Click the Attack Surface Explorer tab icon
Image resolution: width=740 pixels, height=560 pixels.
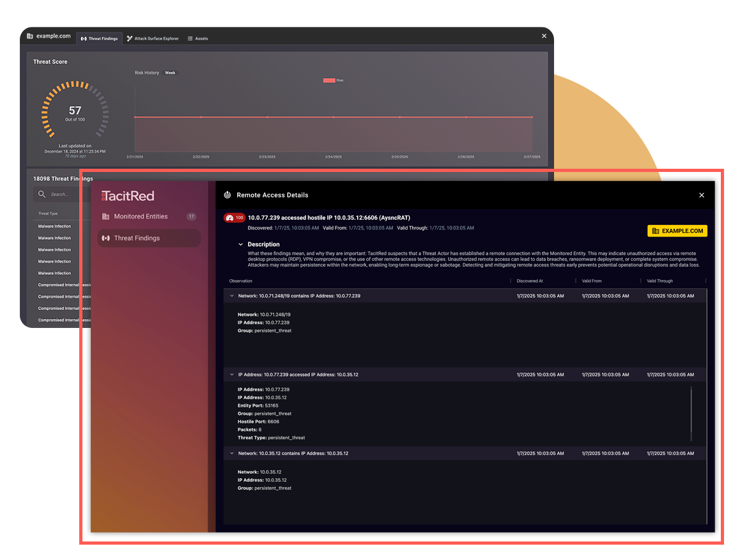point(130,39)
